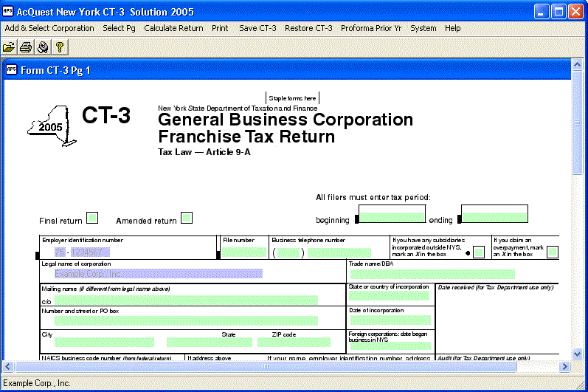588x392 pixels.
Task: Click the employer ID number field 1234567
Action: (x=90, y=252)
